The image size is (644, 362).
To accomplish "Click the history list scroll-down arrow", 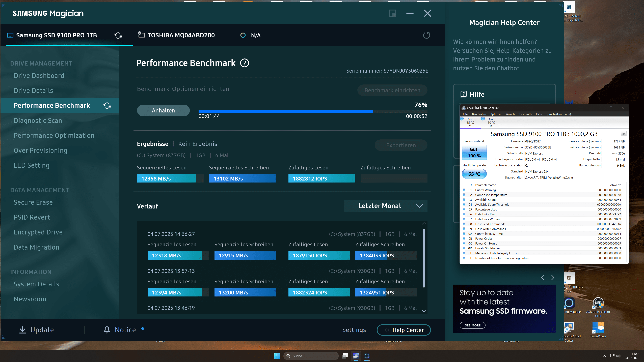I will [x=424, y=311].
